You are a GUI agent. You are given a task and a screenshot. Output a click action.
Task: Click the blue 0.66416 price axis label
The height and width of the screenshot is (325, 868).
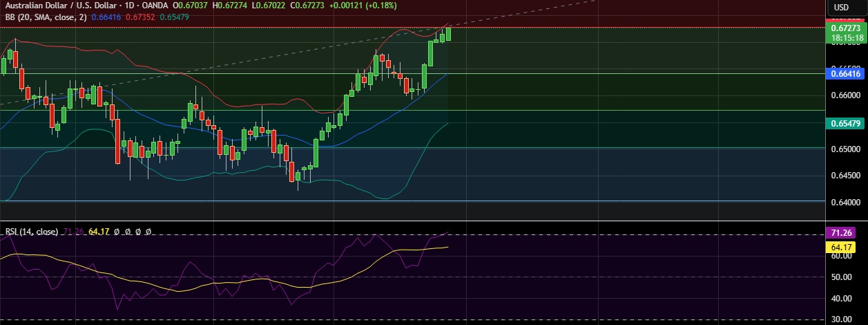pos(845,73)
